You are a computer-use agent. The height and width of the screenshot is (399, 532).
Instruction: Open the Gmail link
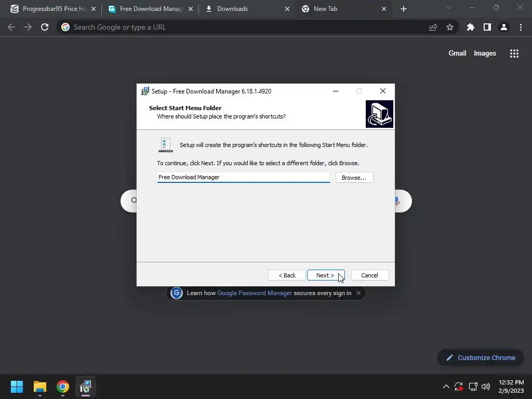[x=457, y=54]
